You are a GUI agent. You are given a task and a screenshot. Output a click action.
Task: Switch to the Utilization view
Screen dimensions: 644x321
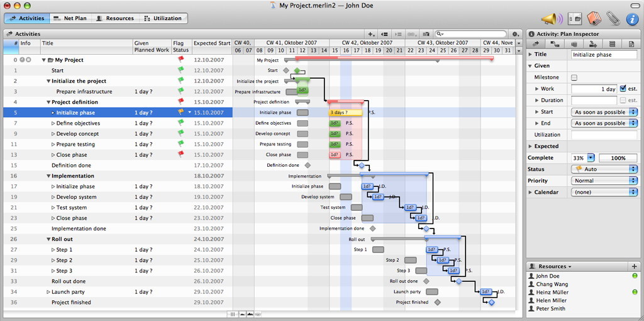point(163,18)
